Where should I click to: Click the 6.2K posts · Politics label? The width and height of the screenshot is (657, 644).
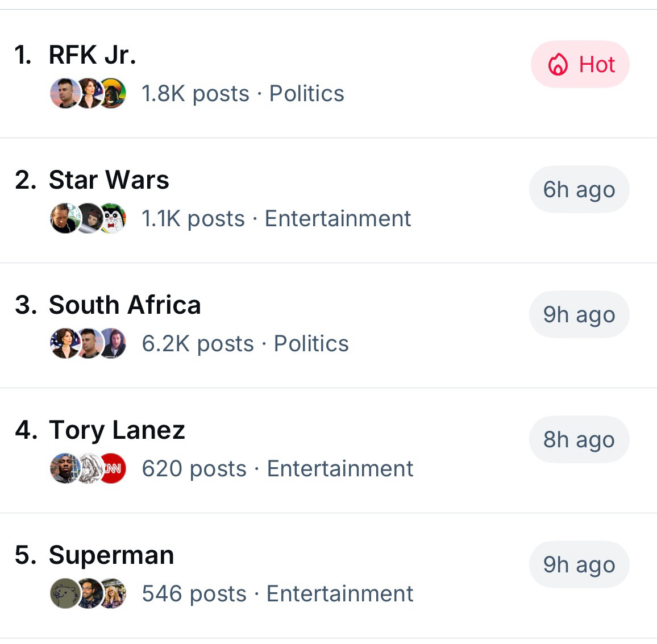(x=245, y=343)
